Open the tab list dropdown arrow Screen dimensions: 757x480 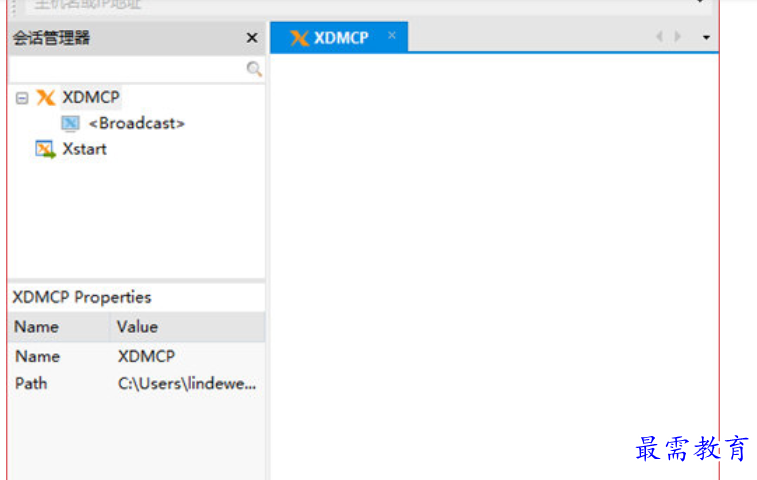click(706, 37)
